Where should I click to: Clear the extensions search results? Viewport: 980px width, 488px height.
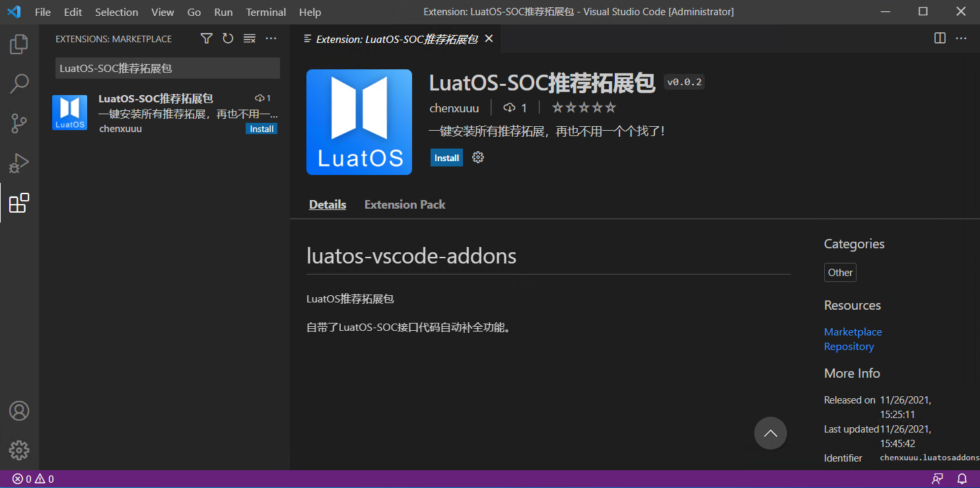[x=249, y=38]
